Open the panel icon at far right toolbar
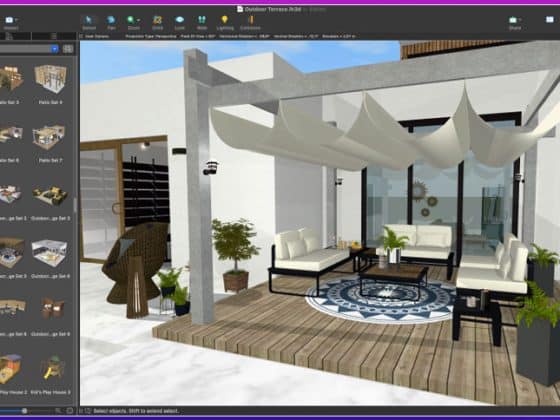This screenshot has height=420, width=560. (x=550, y=20)
